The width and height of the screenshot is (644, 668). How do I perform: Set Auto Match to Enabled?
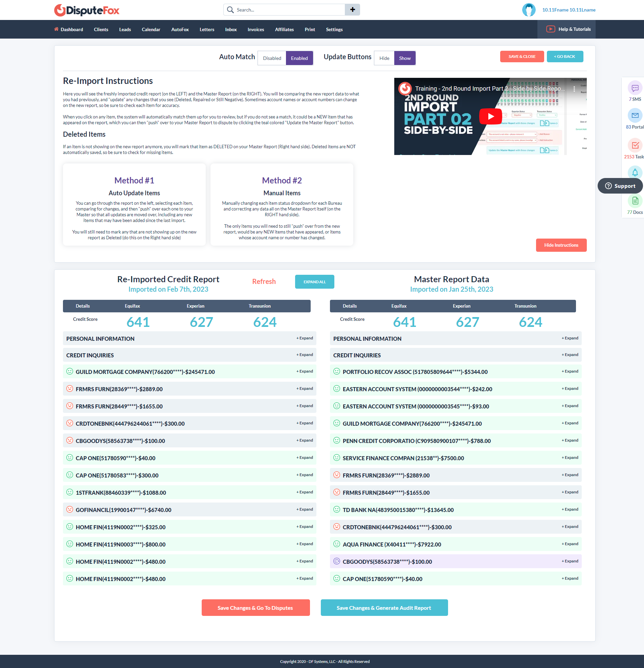(x=299, y=58)
